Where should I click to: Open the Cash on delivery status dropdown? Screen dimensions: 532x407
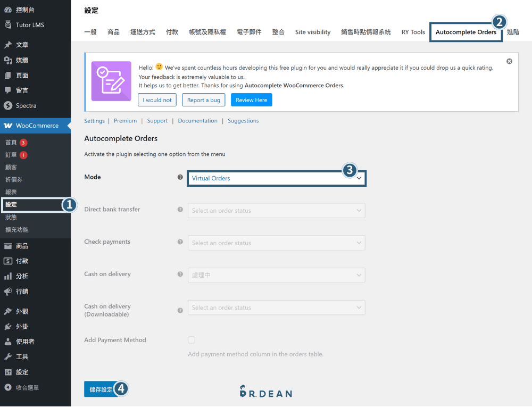(276, 275)
